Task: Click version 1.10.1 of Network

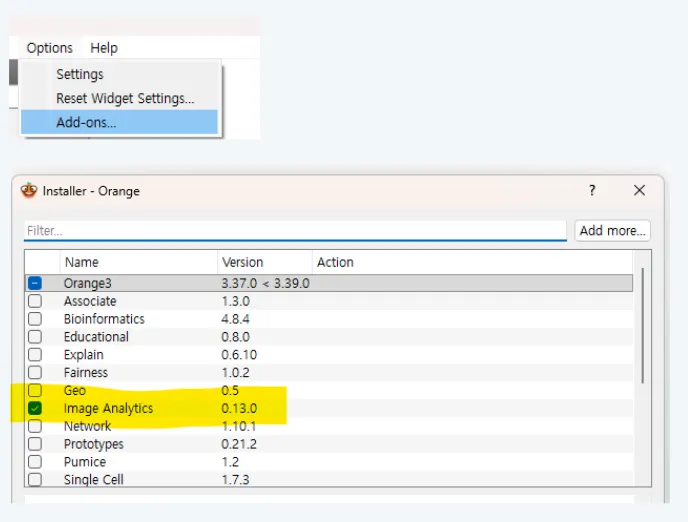Action: point(239,426)
